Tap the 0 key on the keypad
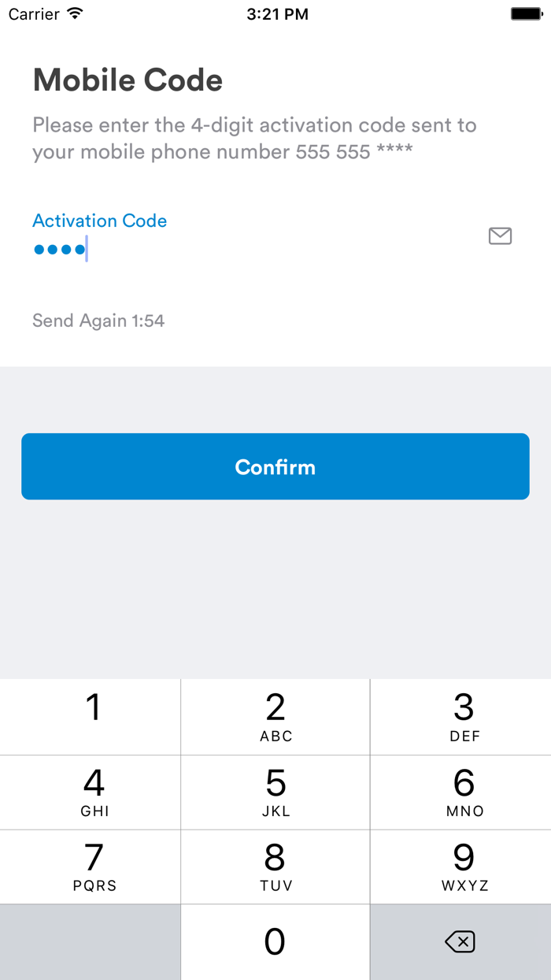The image size is (551, 980). [x=275, y=941]
